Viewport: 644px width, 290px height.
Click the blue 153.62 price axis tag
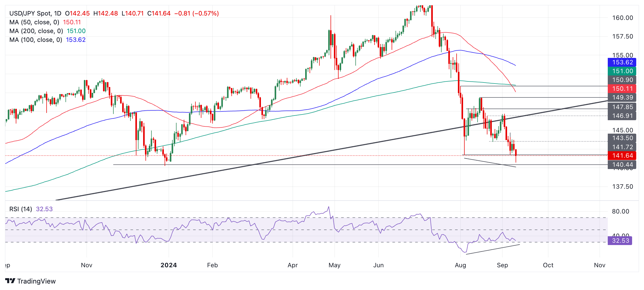[622, 62]
